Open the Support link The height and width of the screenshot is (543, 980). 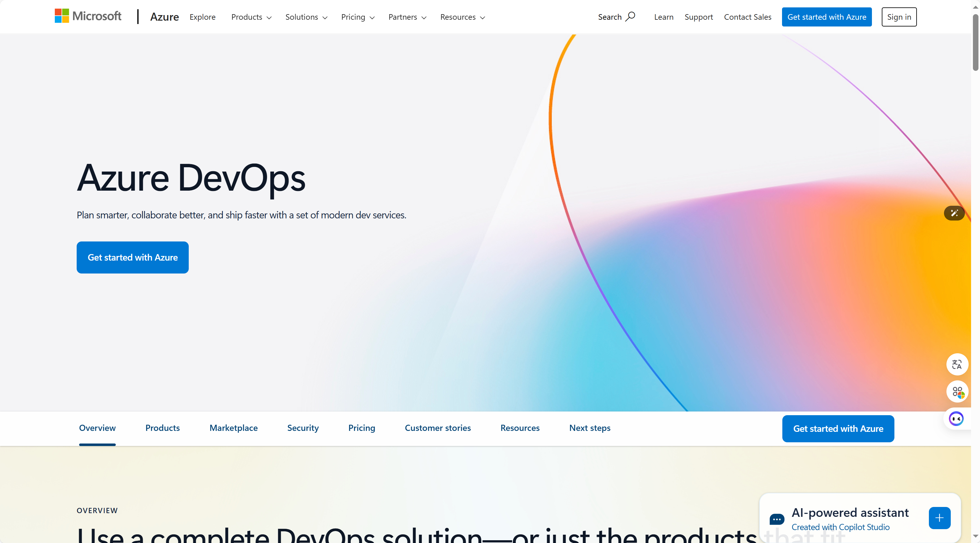699,17
